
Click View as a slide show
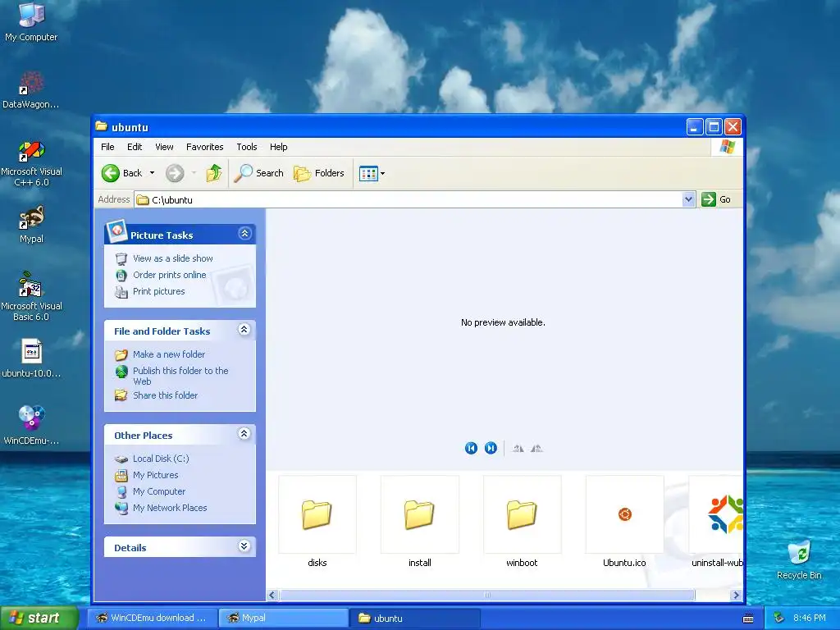tap(172, 258)
